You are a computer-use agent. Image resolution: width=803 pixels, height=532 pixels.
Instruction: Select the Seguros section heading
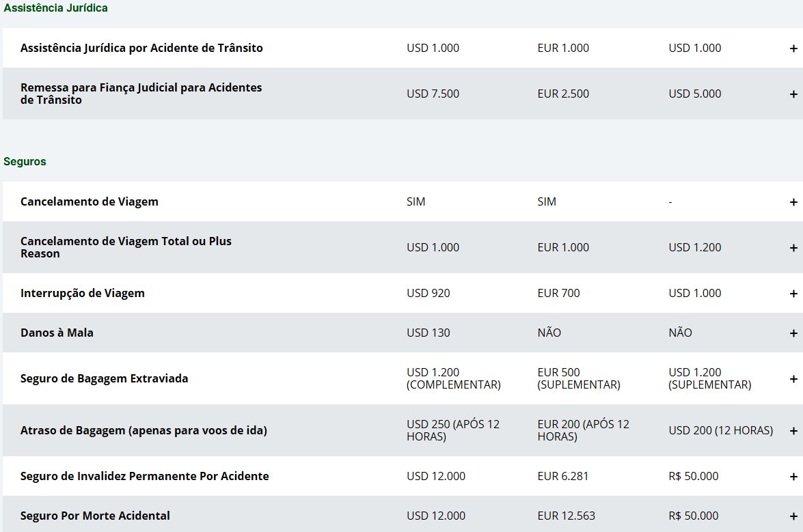[25, 162]
